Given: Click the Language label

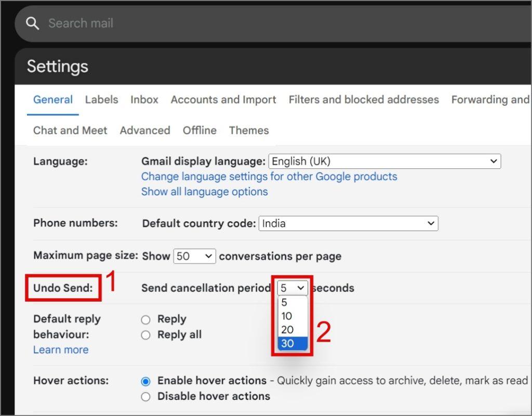Looking at the screenshot, I should point(60,162).
